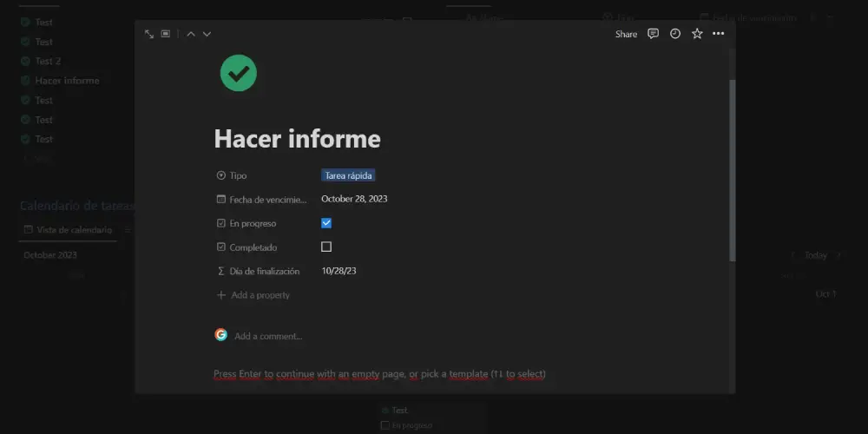Image resolution: width=868 pixels, height=434 pixels.
Task: Edit the Hacer informe page title
Action: (x=297, y=139)
